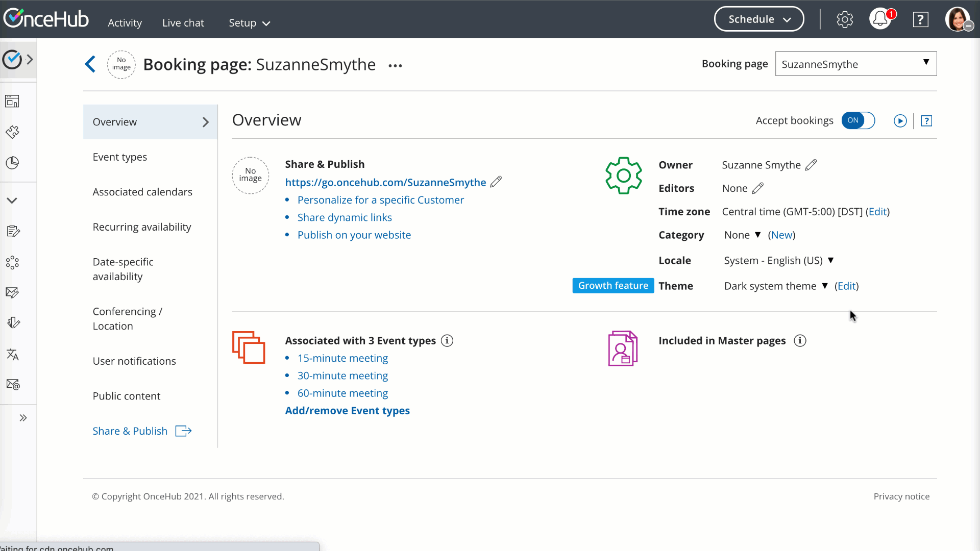Open the Setup menu

249,23
